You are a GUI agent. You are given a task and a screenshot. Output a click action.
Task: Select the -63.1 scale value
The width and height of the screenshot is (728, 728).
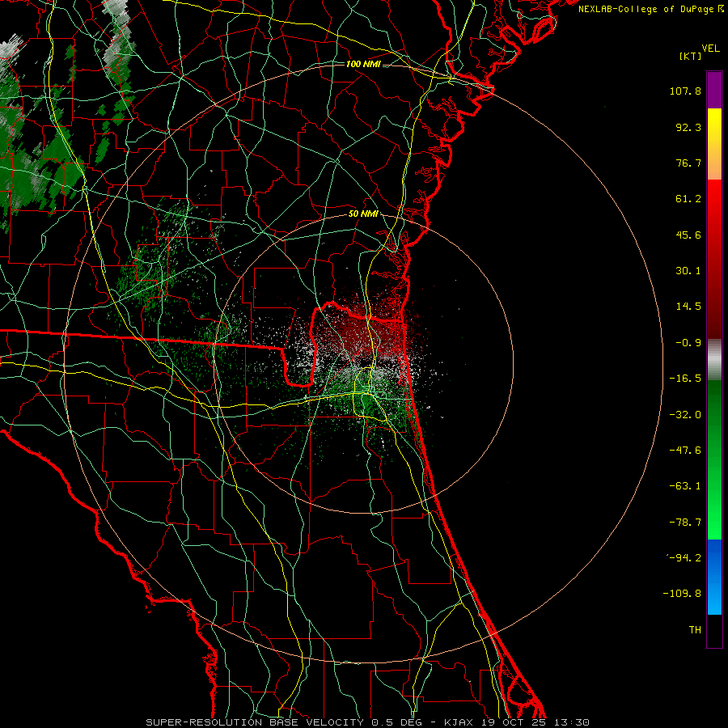click(x=685, y=486)
